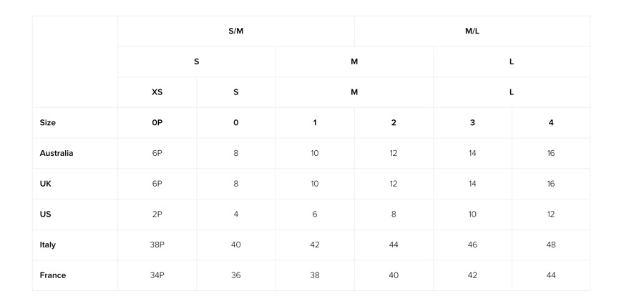The height and width of the screenshot is (306, 644).
Task: Click the 38P cell in Italy row
Action: (157, 245)
